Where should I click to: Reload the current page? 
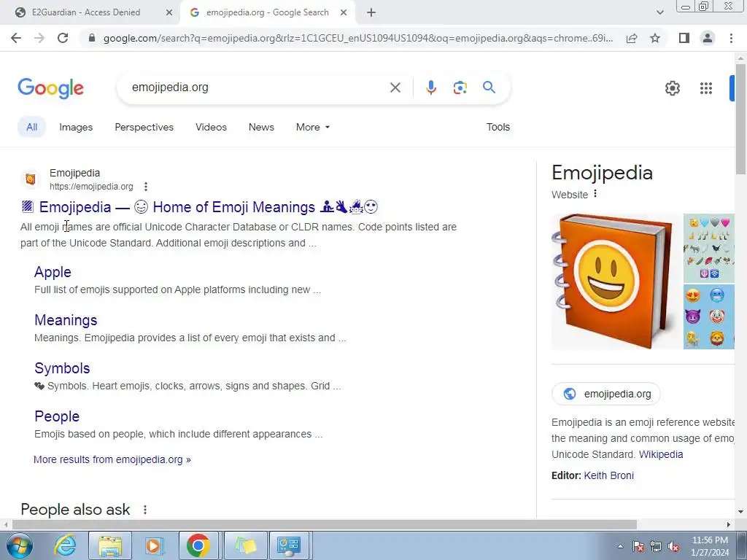pyautogui.click(x=63, y=38)
